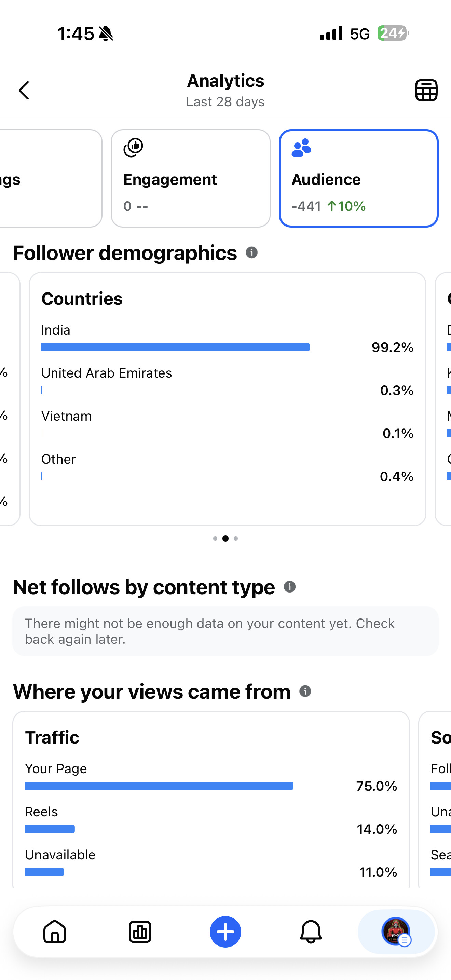Open the profile avatar tab
Viewport: 451px width, 980px height.
click(x=396, y=931)
